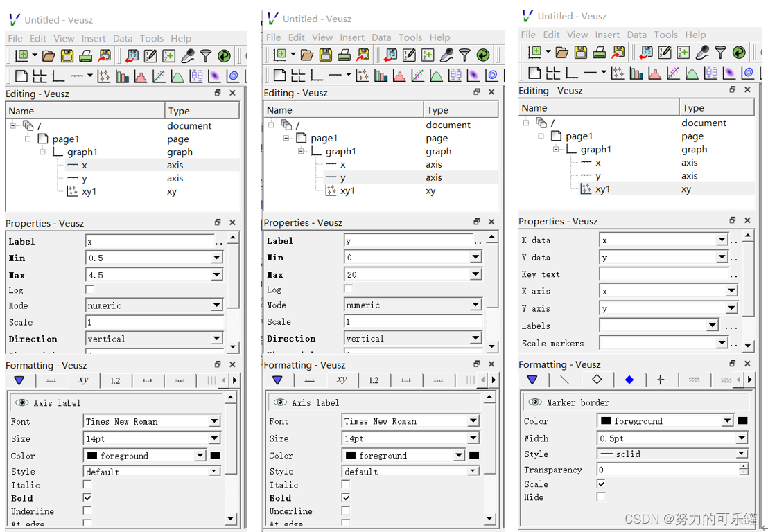Open Data menu in left window
The image size is (768, 532).
123,38
